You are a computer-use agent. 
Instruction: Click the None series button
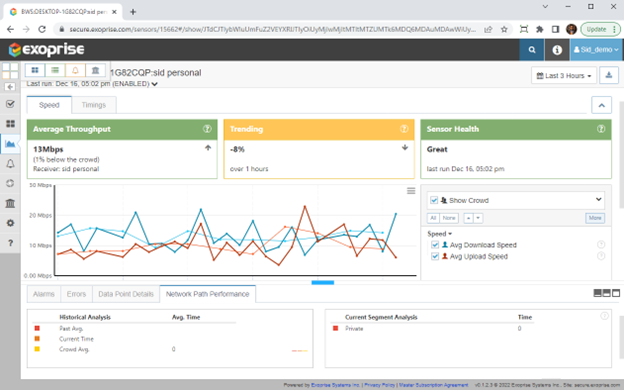pyautogui.click(x=449, y=218)
